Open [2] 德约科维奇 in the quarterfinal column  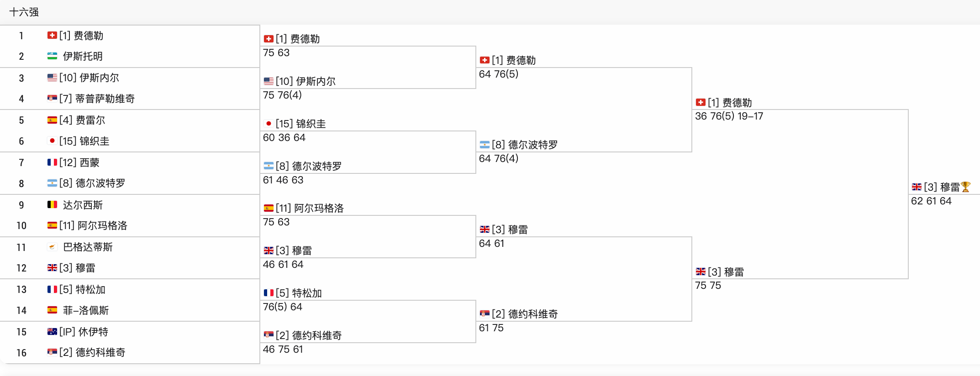coord(525,314)
